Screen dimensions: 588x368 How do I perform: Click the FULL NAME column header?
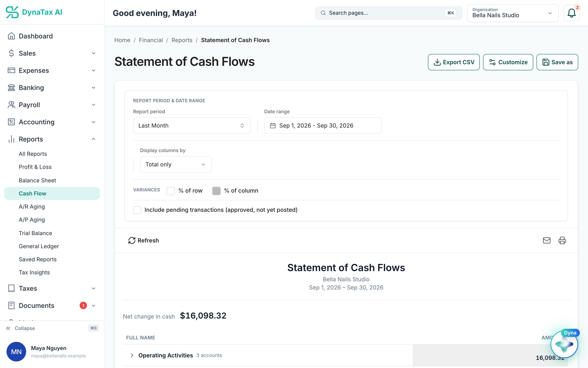(x=141, y=338)
